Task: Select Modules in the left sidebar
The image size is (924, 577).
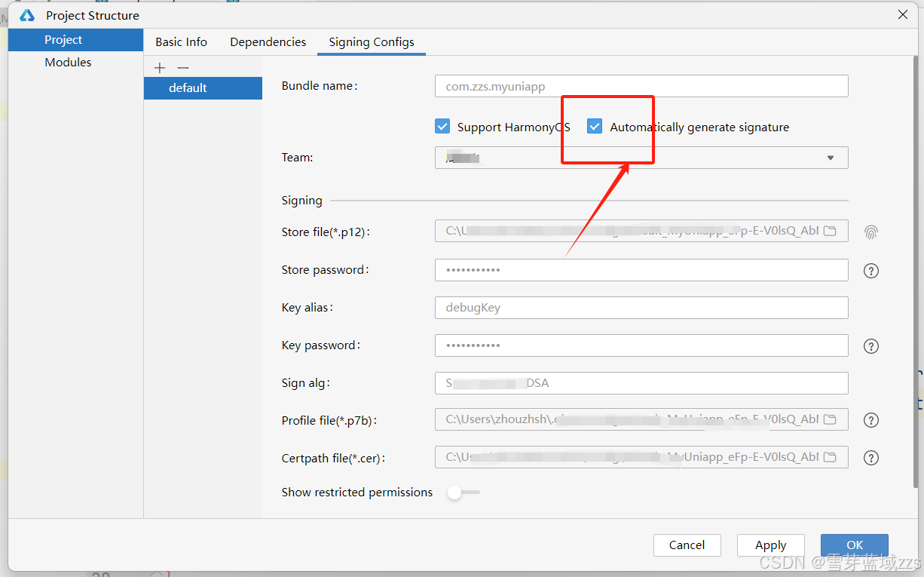Action: coord(68,63)
